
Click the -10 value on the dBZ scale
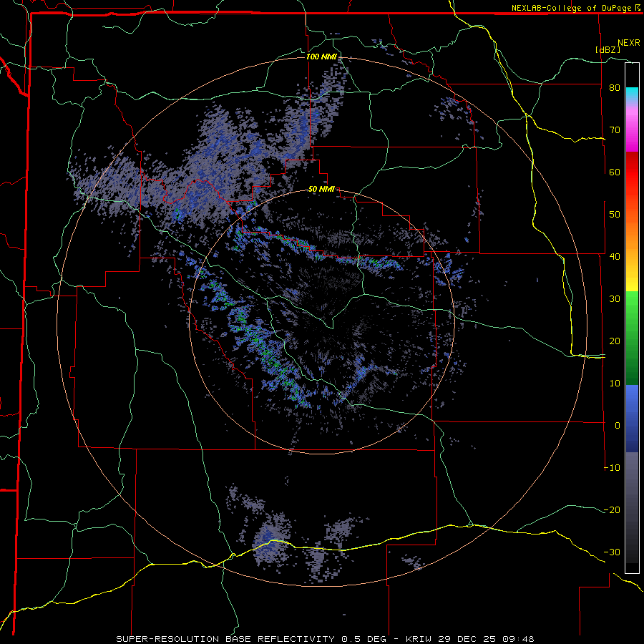612,468
